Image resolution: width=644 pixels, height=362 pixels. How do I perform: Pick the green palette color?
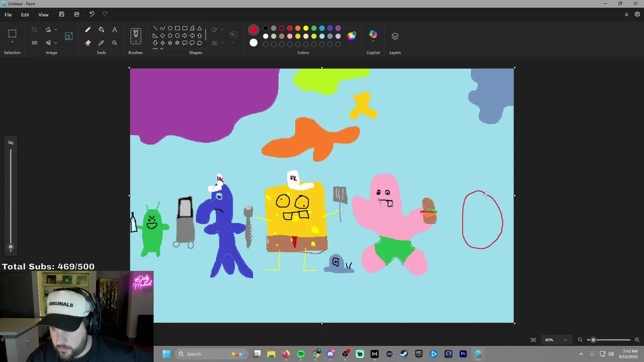click(314, 28)
